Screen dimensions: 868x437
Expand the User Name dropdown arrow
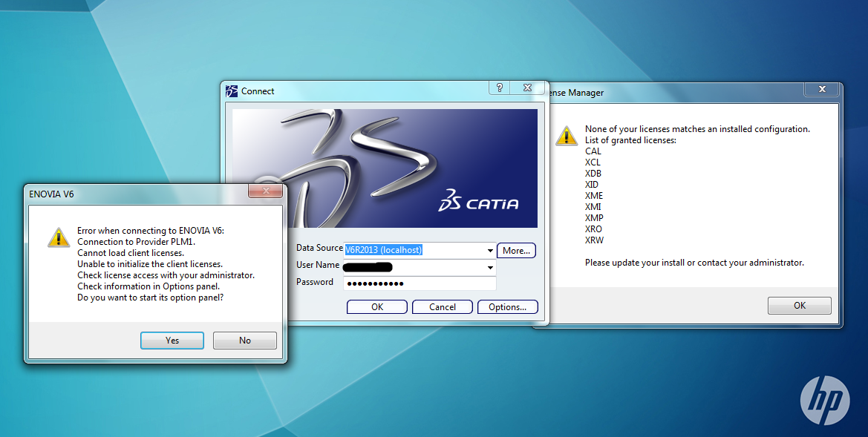point(490,268)
